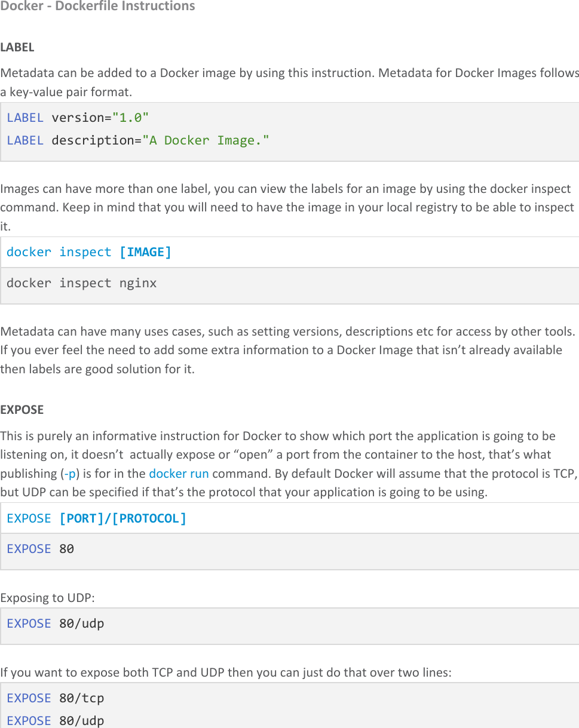Click the paragraph starting 'Metadata can be added'
579x728 pixels.
289,82
